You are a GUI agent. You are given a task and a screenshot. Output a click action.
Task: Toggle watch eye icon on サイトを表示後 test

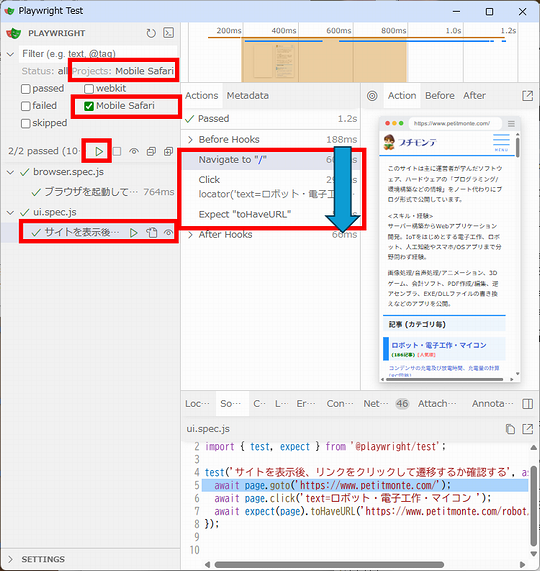pyautogui.click(x=168, y=232)
